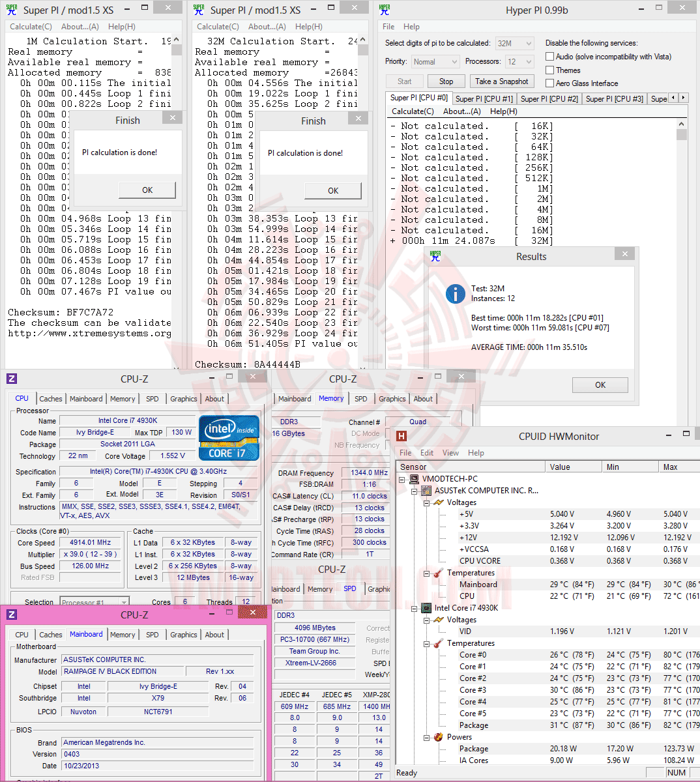The height and width of the screenshot is (782, 700).
Task: Select the CPU VCORE voltage row
Action: tap(547, 561)
